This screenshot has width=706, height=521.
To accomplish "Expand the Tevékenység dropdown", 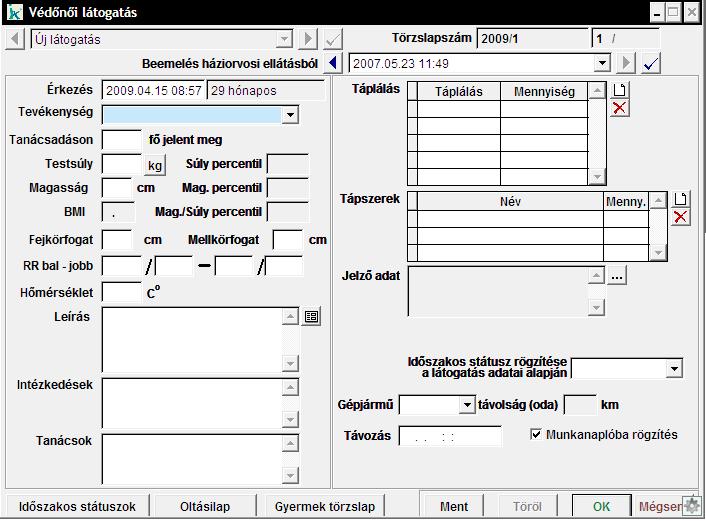I will tap(290, 115).
